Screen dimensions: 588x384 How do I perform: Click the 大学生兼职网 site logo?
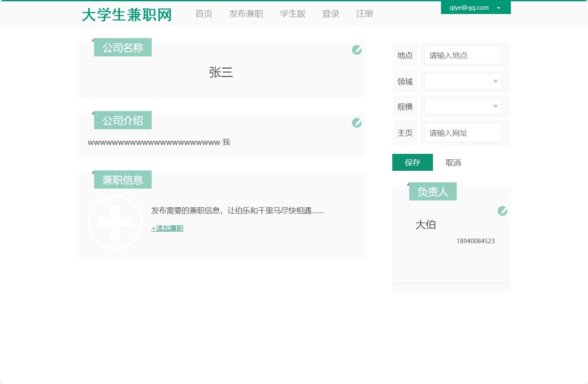pyautogui.click(x=126, y=14)
